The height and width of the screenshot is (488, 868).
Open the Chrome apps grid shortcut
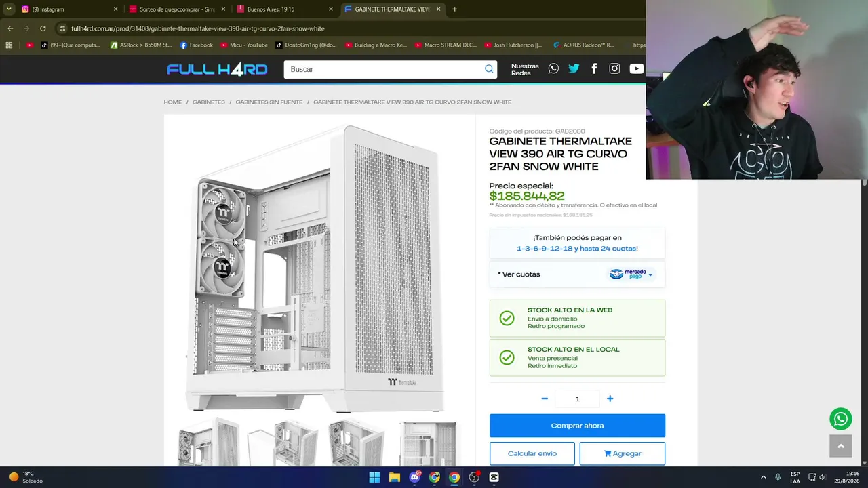[x=9, y=45]
